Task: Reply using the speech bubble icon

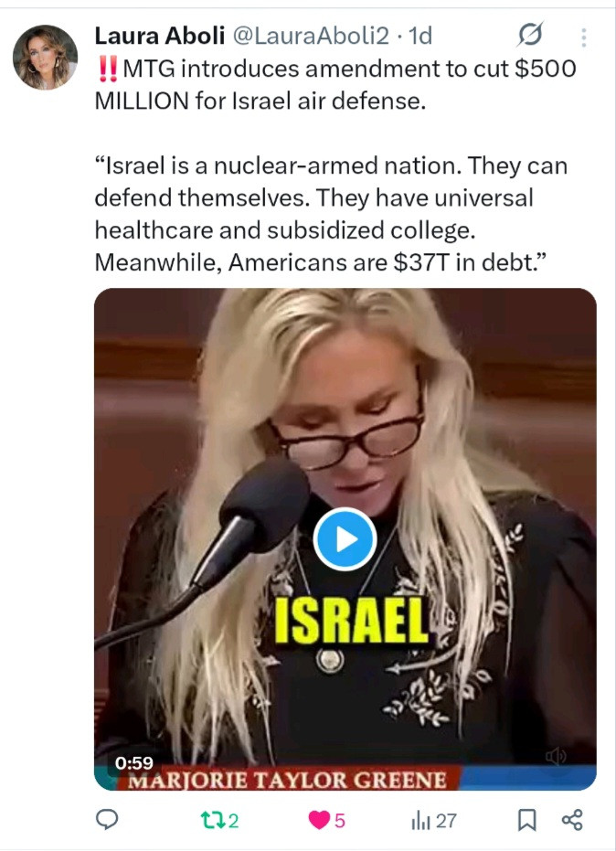Action: (x=107, y=820)
